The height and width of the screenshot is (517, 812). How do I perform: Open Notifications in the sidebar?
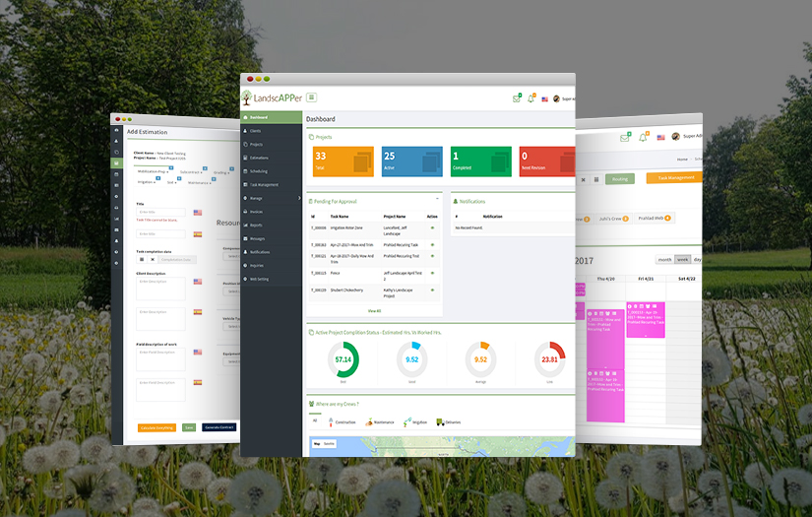(x=271, y=252)
